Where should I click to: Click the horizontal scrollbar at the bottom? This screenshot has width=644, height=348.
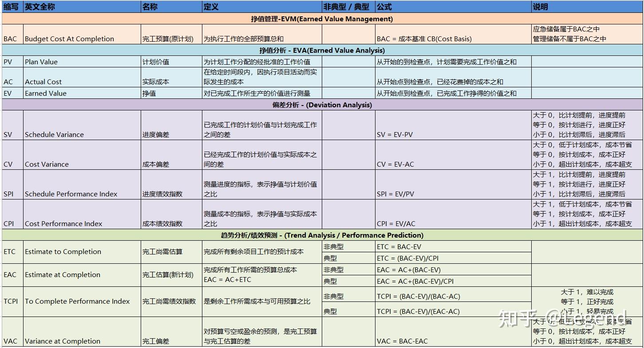coord(322,346)
